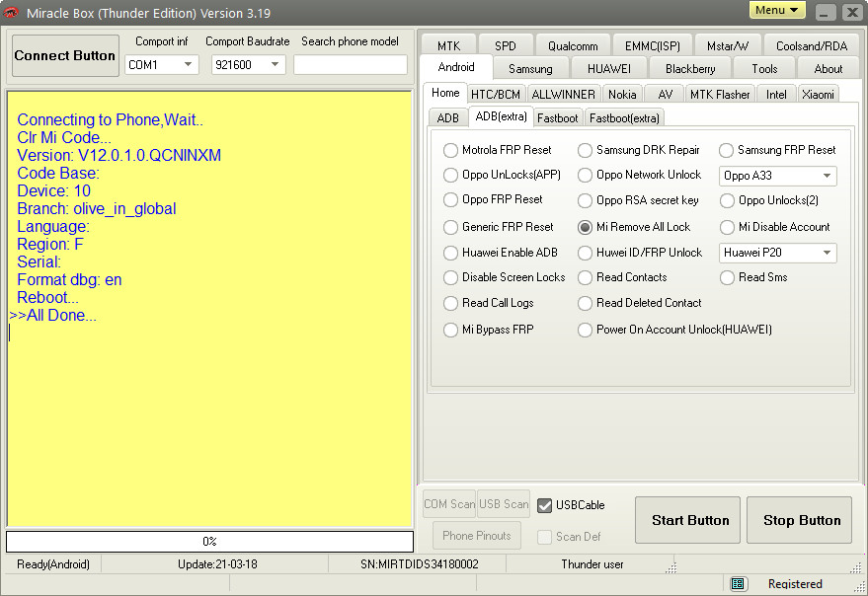Open the Tools tab
Viewport: 868px width, 596px height.
[x=764, y=69]
